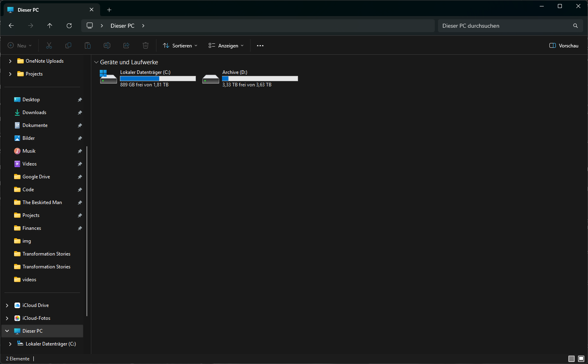Open the Sortieren dropdown

tap(180, 46)
